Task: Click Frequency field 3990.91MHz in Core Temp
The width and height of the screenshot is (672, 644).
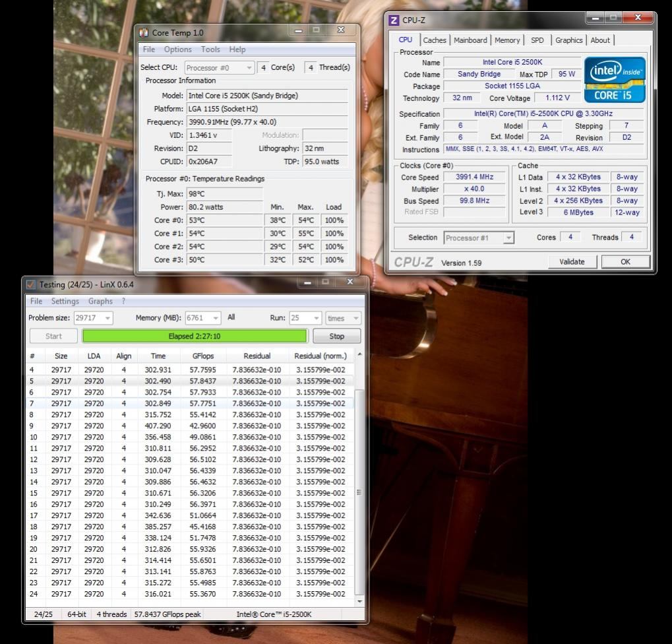Action: [x=266, y=122]
